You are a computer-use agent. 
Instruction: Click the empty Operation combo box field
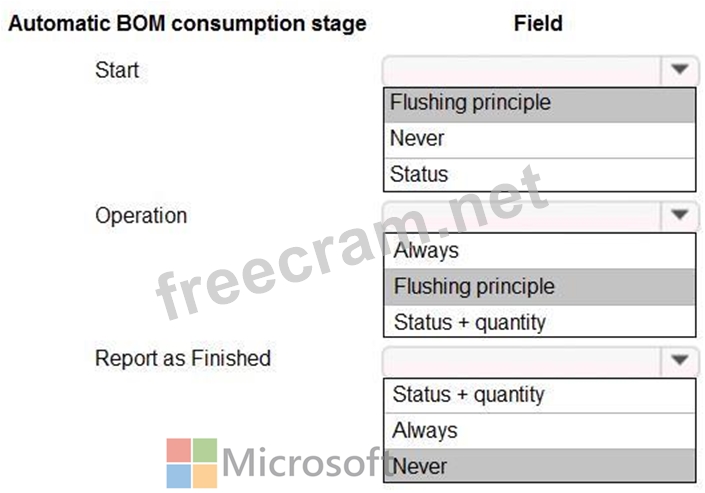point(522,215)
